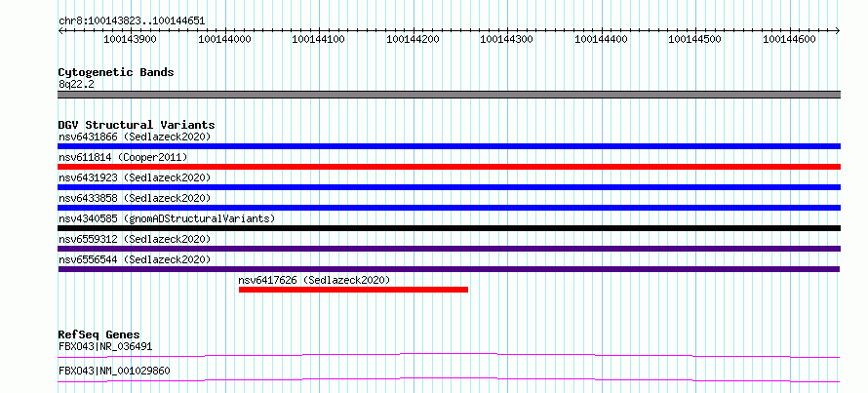Select the blue nsv6431923 variant bar
This screenshot has width=868, height=393.
click(449, 187)
